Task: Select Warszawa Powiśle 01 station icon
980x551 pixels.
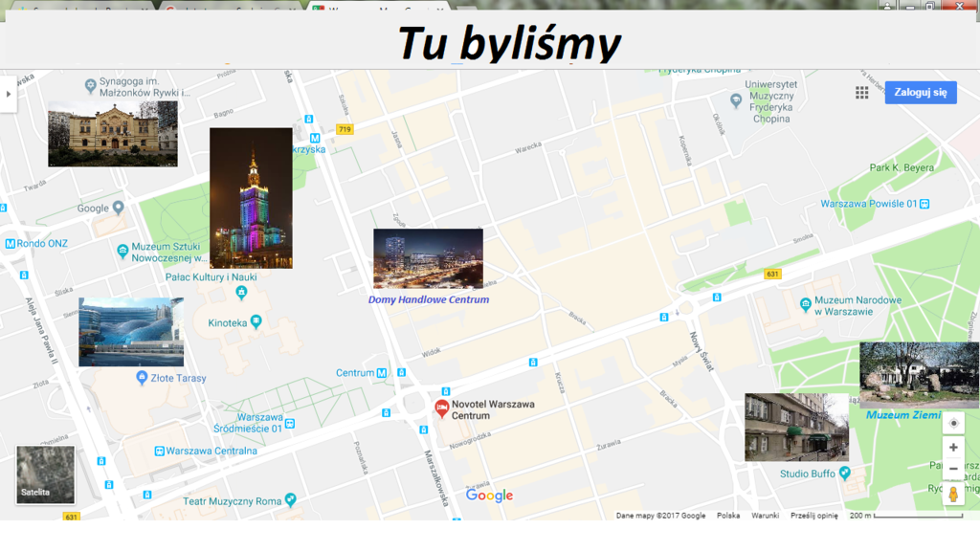Action: pyautogui.click(x=925, y=204)
